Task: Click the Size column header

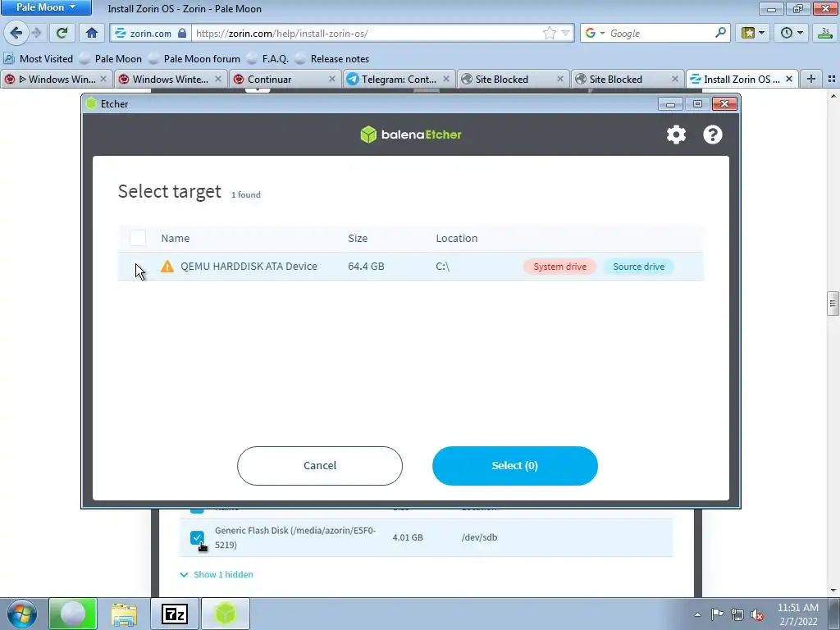Action: (x=358, y=238)
